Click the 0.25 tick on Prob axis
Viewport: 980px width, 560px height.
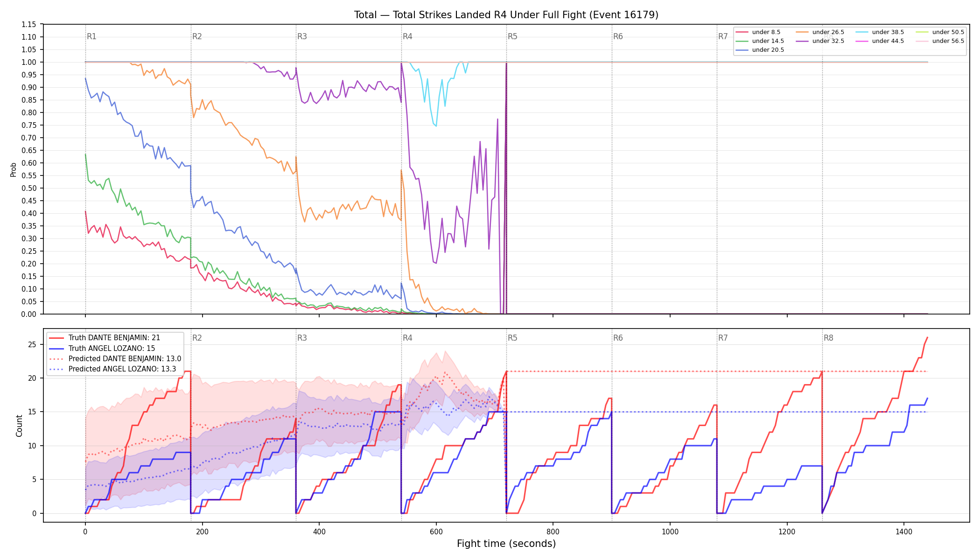click(29, 251)
